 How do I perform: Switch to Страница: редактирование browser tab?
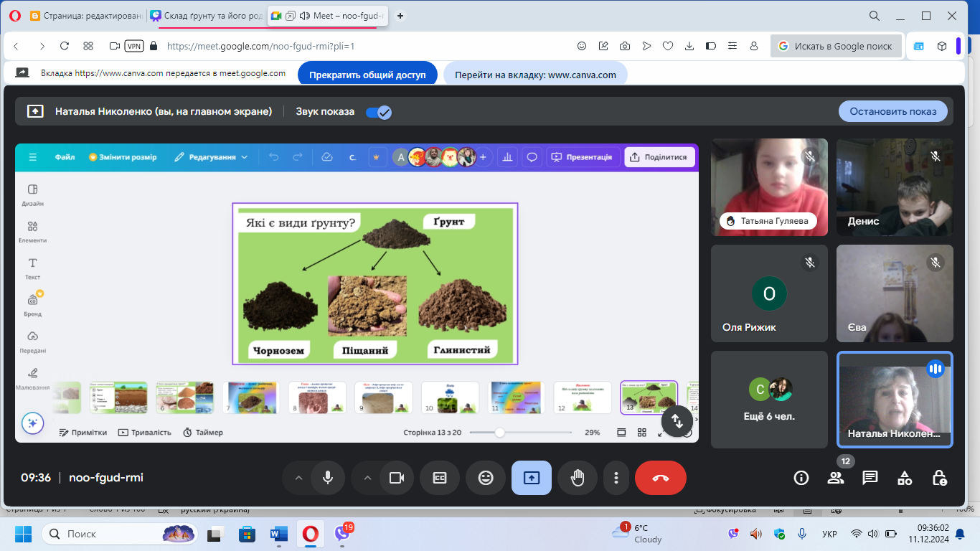[86, 16]
